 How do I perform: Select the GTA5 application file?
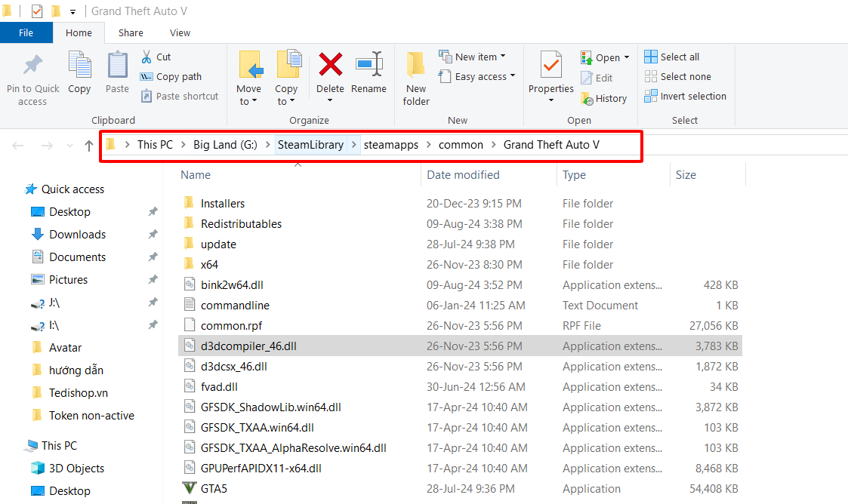214,488
